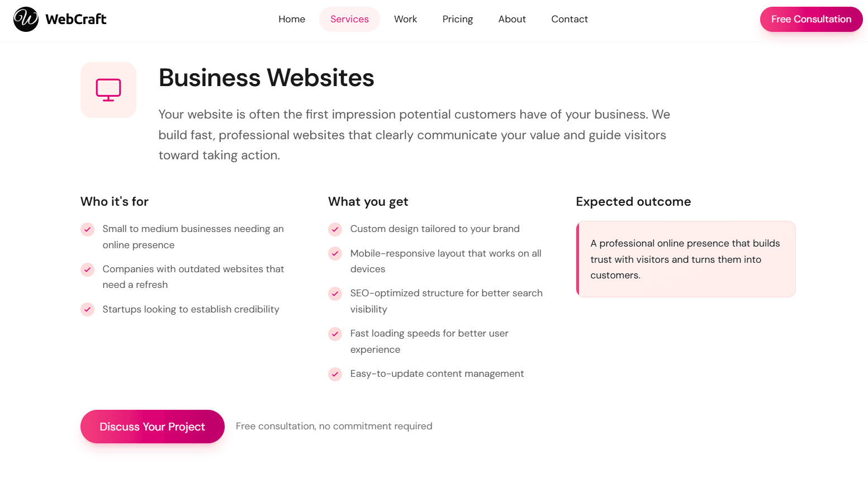
Task: Click the WebCraft brand name text
Action: coord(75,19)
